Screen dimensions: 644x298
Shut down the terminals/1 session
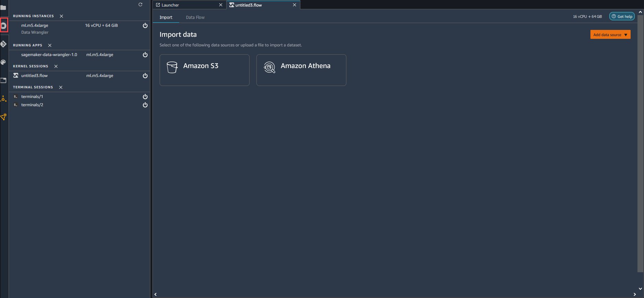(145, 97)
